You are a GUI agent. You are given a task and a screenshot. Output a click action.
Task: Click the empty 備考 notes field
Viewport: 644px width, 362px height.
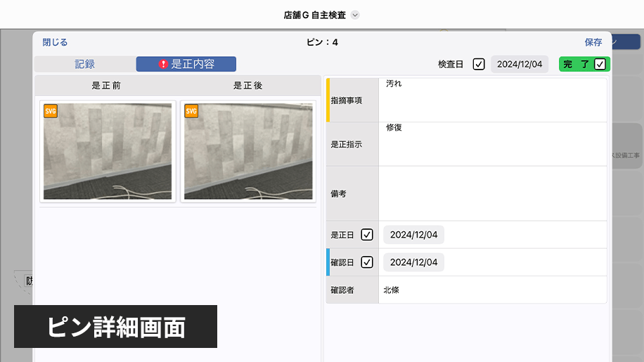[x=492, y=193]
